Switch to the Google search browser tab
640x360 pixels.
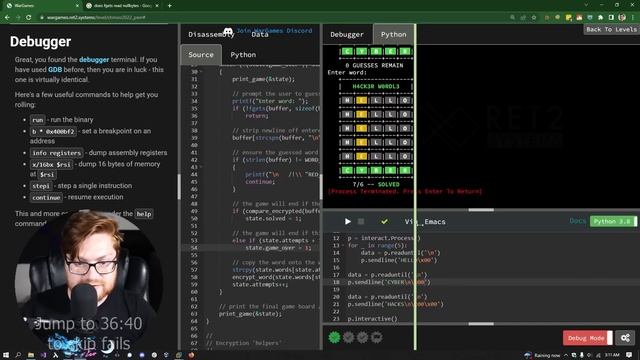122,6
